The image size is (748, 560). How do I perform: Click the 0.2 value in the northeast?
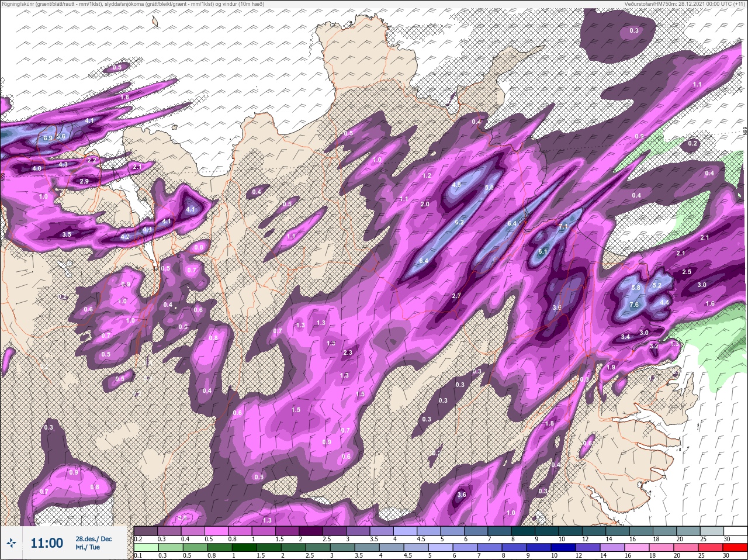(x=693, y=143)
